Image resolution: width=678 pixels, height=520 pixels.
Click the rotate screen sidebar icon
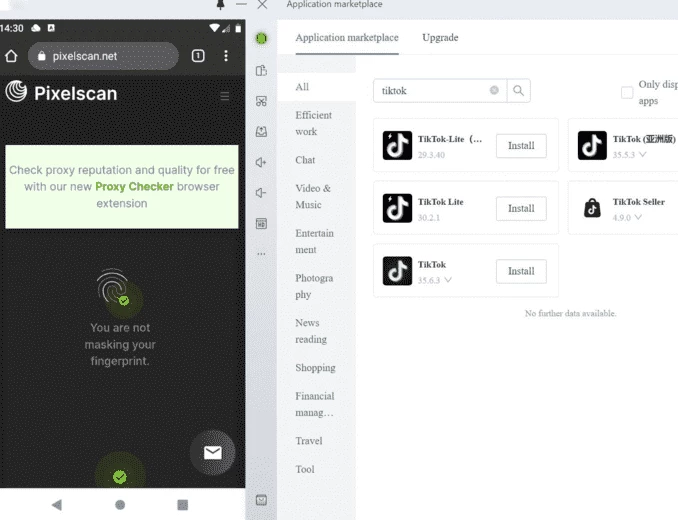pyautogui.click(x=261, y=70)
